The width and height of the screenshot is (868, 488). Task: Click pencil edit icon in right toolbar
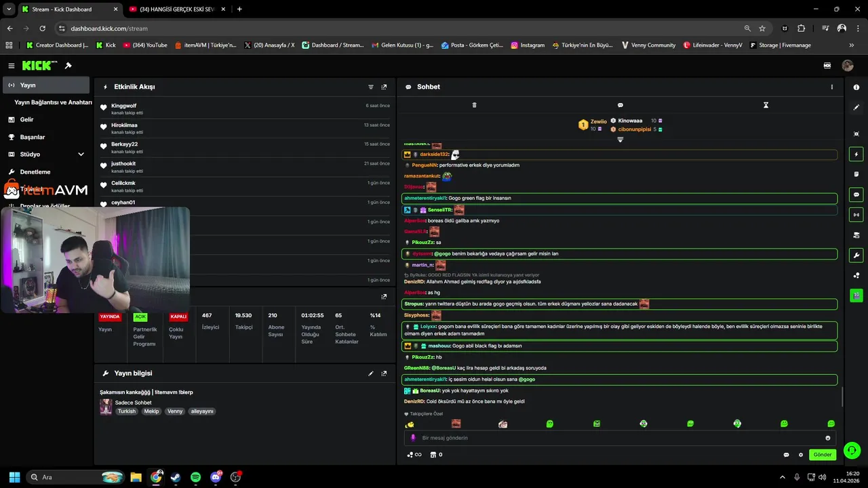(x=856, y=107)
